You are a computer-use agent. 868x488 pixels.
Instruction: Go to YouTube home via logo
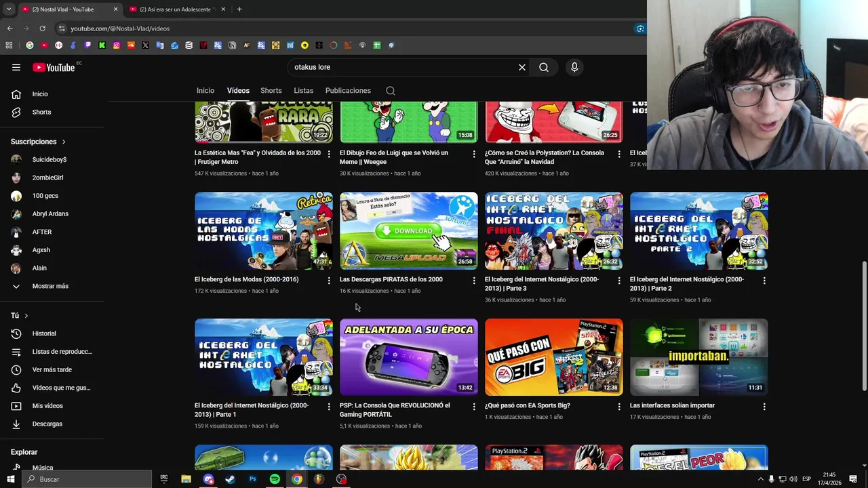coord(54,67)
